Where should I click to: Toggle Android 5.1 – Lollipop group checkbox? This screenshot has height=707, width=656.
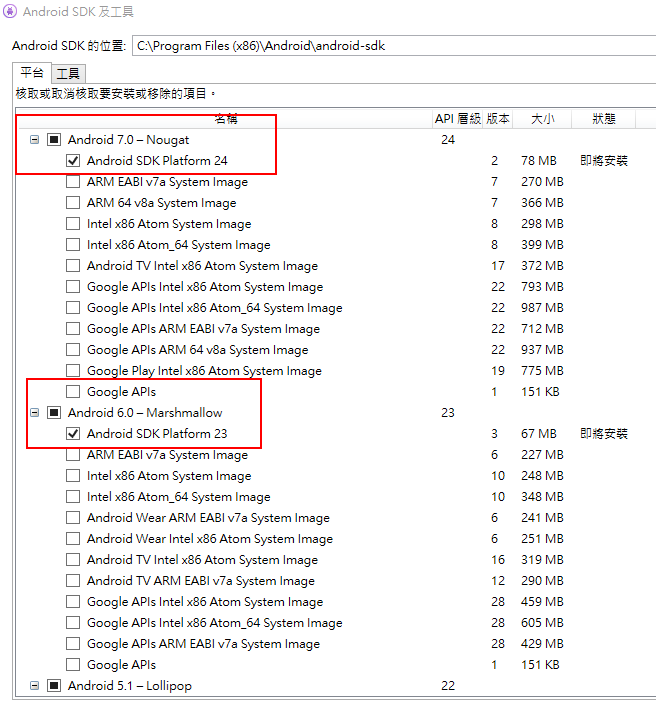54,685
